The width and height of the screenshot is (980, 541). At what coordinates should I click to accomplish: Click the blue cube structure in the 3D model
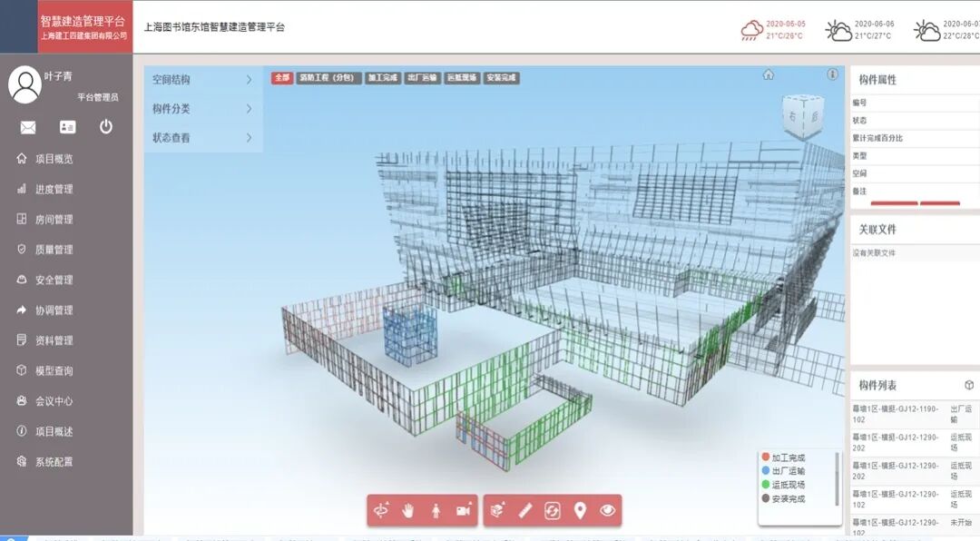409,335
